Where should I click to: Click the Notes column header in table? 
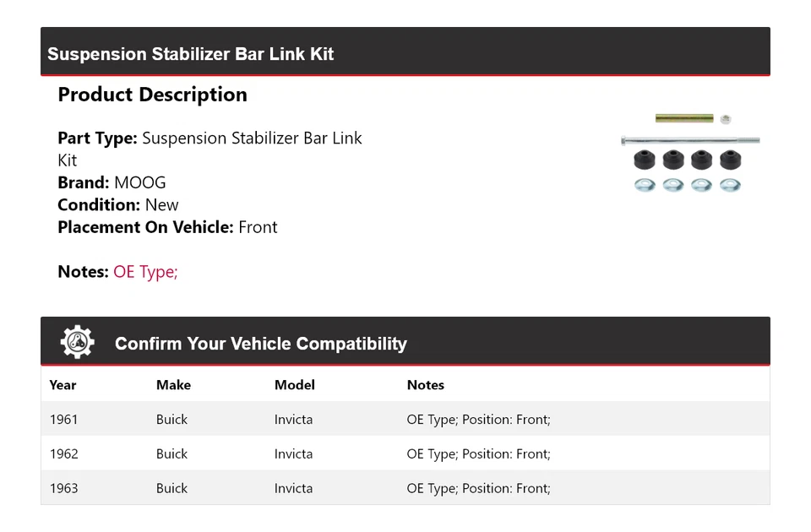pos(425,385)
